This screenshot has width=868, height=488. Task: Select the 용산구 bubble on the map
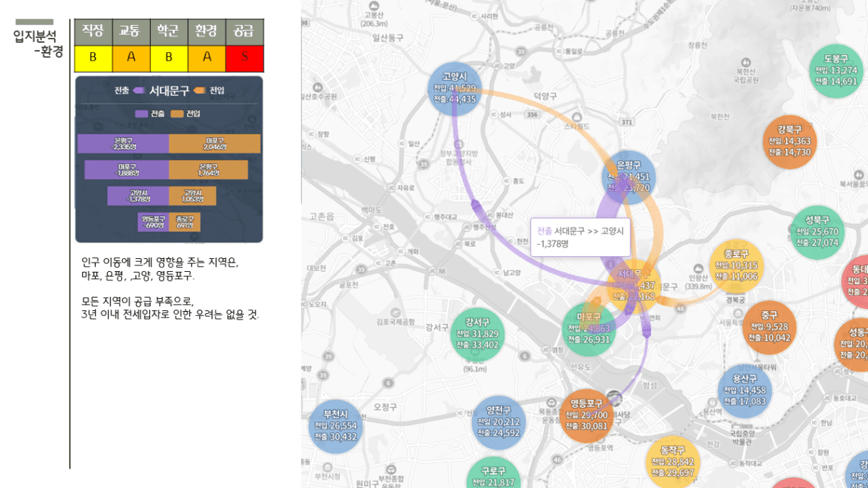click(745, 390)
